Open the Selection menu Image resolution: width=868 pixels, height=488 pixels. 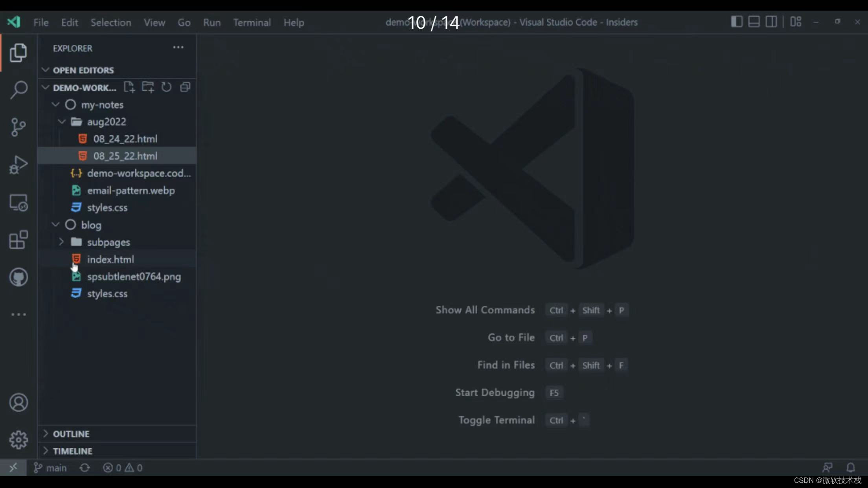[x=111, y=22]
